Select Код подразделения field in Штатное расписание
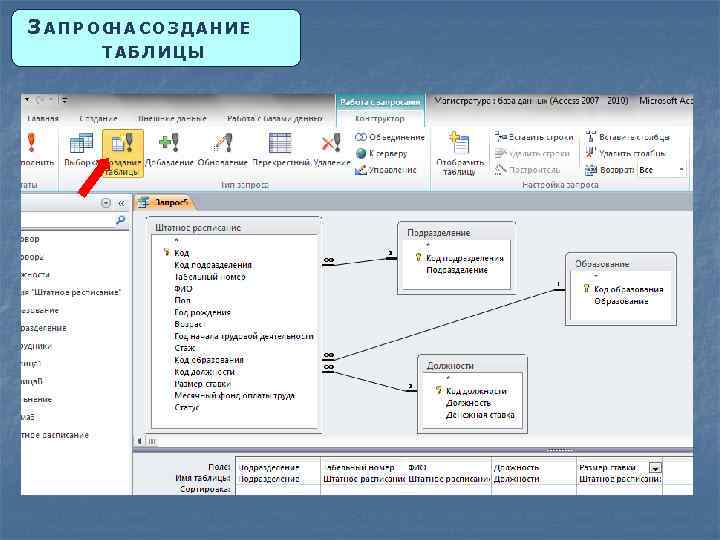This screenshot has width=720, height=540. coord(213,265)
